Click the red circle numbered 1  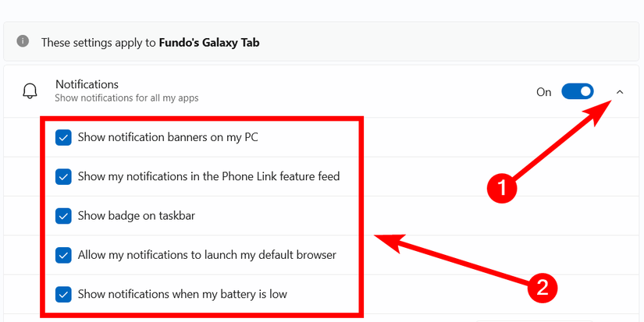pyautogui.click(x=500, y=188)
